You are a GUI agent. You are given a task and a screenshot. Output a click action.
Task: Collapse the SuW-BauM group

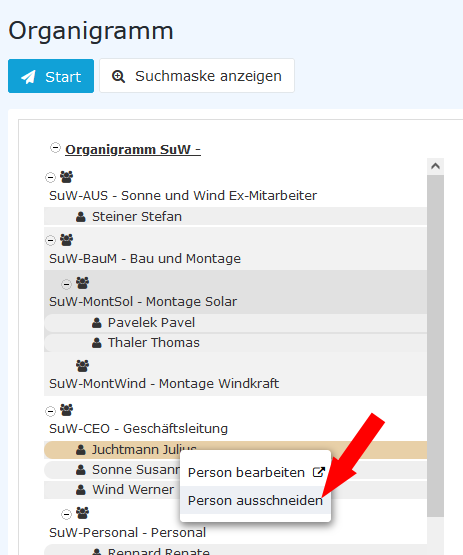(50, 241)
